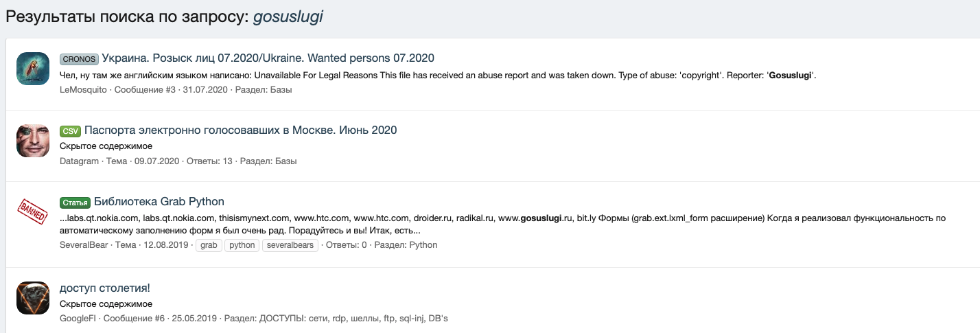
Task: Click the GoogleFI username link
Action: 80,319
